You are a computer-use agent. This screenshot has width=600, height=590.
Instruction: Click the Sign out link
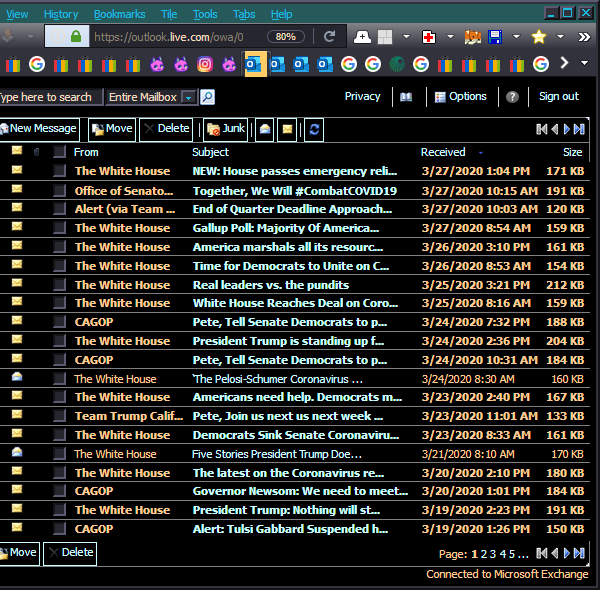[x=559, y=96]
